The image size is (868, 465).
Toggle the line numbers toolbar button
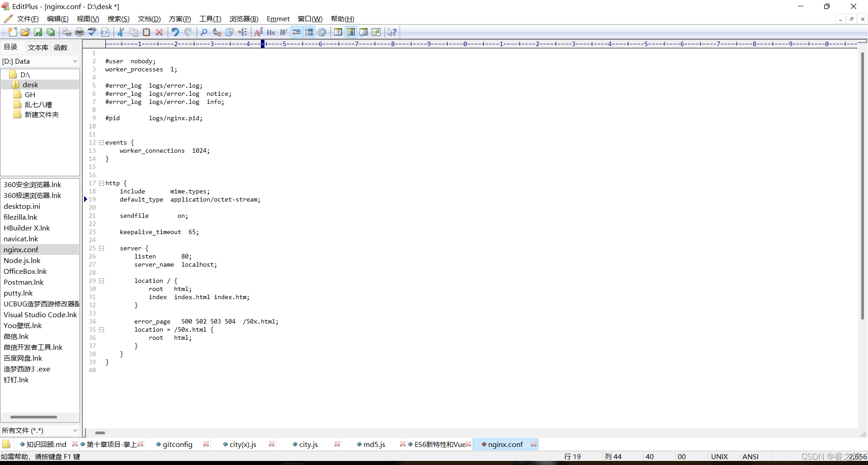[309, 32]
